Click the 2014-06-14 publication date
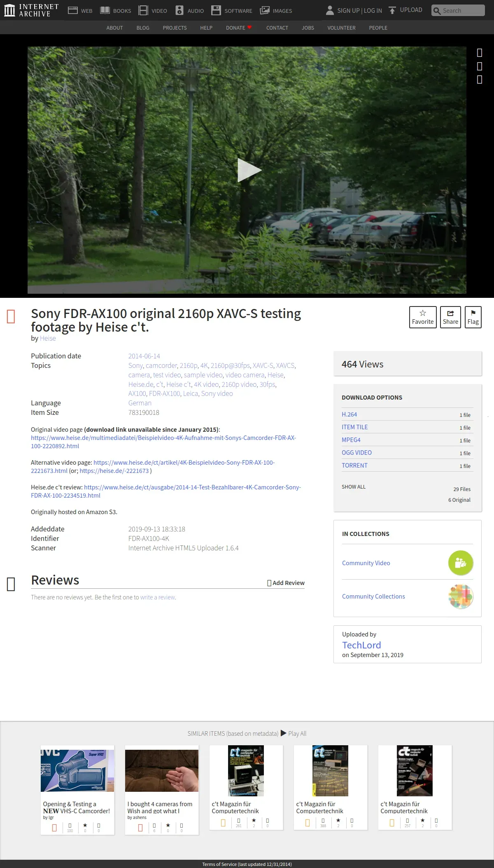The width and height of the screenshot is (494, 868). click(x=144, y=356)
